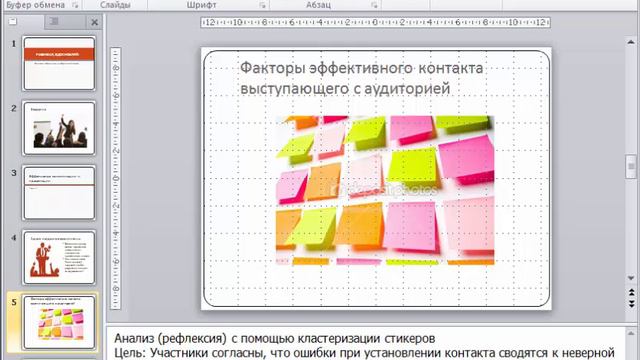Select slide 3 thumbnail
Viewport: 640px width, 360px height.
point(59,193)
